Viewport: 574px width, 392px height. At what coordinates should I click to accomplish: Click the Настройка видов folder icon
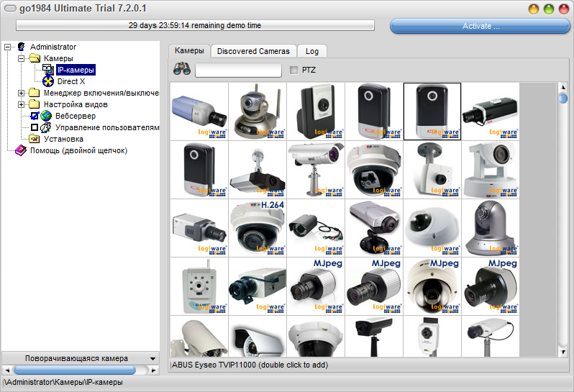coord(34,104)
